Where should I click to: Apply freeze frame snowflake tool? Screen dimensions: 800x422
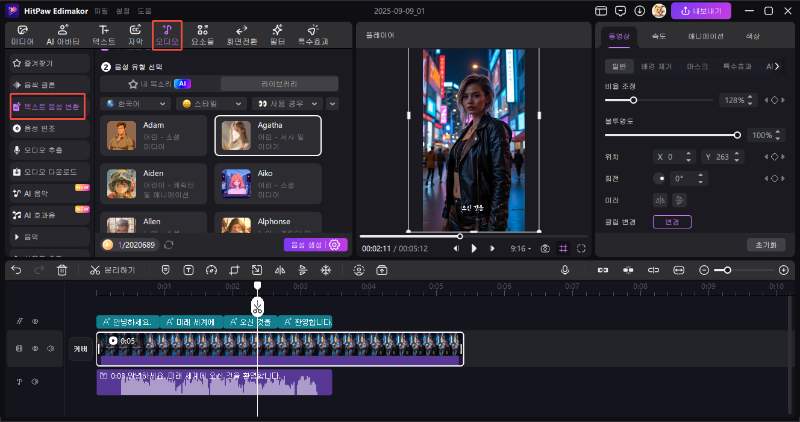(326, 270)
